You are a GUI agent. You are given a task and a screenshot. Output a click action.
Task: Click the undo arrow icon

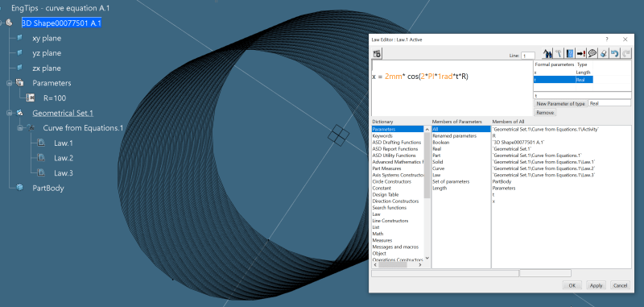tap(614, 53)
